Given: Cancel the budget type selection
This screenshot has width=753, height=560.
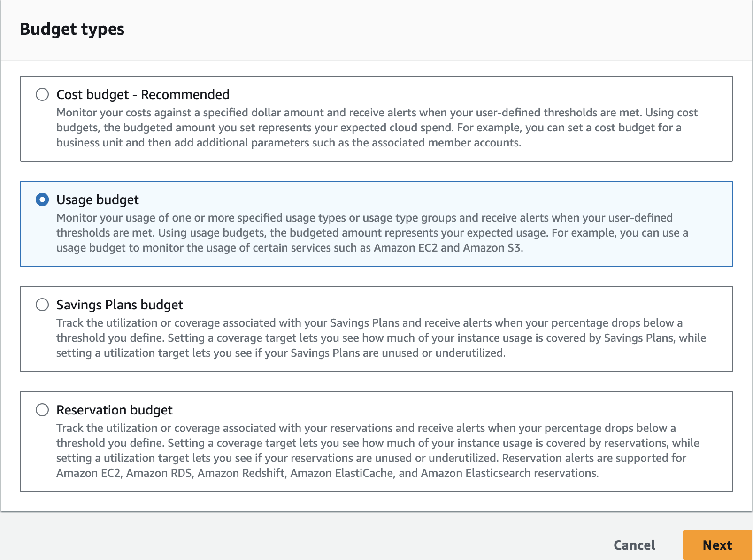Looking at the screenshot, I should coord(634,545).
